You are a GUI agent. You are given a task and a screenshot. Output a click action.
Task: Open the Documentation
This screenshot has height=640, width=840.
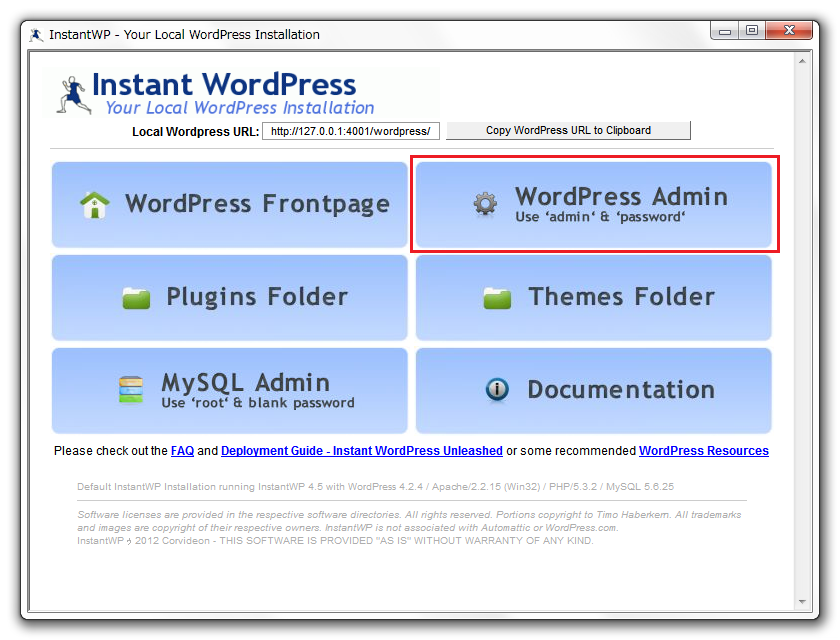point(594,390)
